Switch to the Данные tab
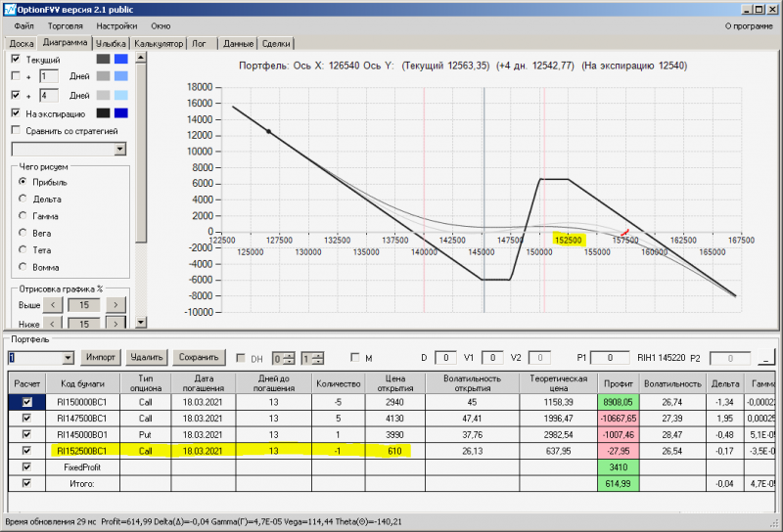The image size is (783, 532). pos(238,44)
